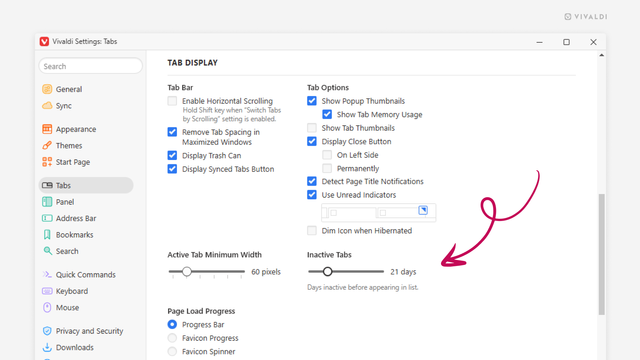Enable Horizontal Scrolling checkbox
Screen dimensions: 640x360
click(x=172, y=101)
